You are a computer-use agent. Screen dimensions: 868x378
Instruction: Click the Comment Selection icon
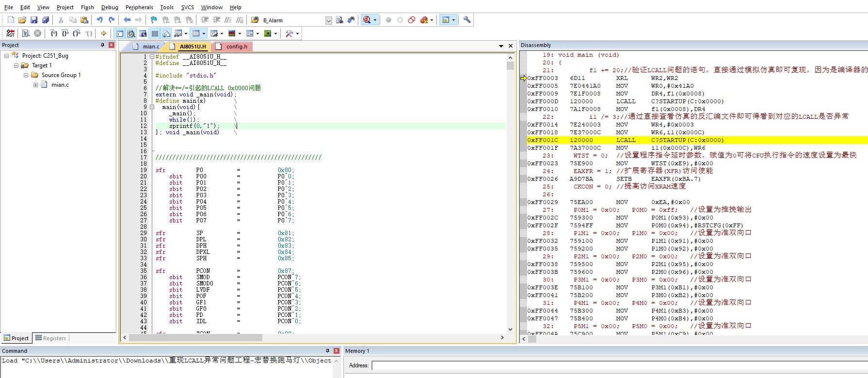pyautogui.click(x=228, y=20)
